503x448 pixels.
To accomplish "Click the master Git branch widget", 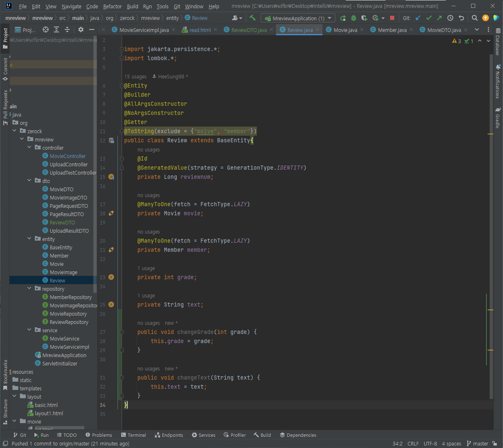I will pos(477,443).
